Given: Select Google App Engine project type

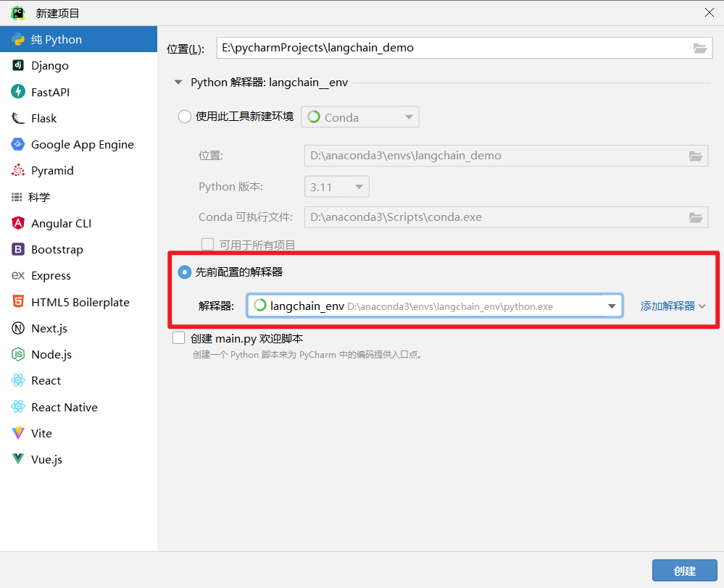Looking at the screenshot, I should click(78, 144).
